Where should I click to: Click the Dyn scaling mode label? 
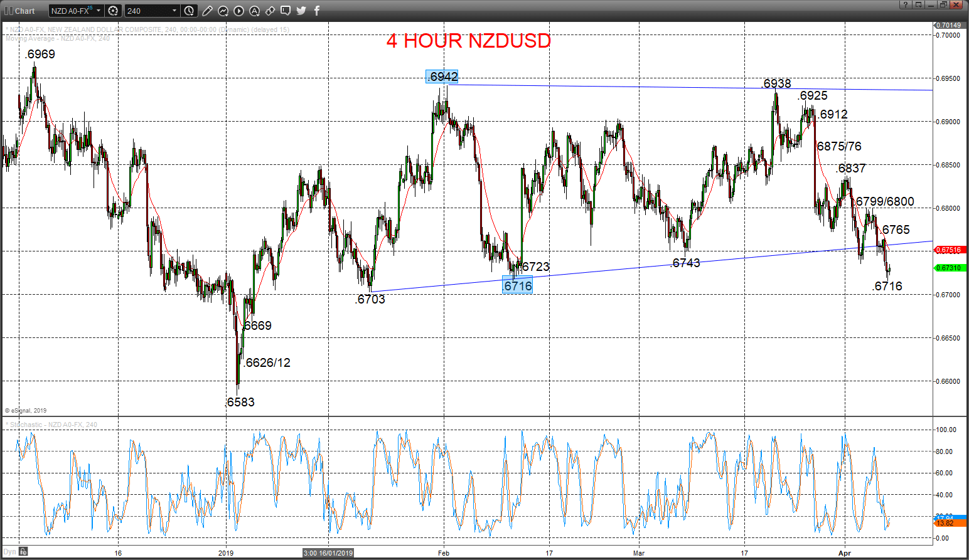[10, 552]
